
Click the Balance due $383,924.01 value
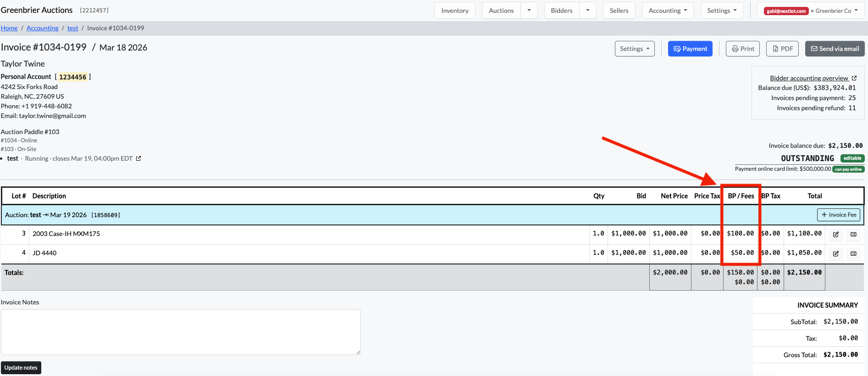835,88
